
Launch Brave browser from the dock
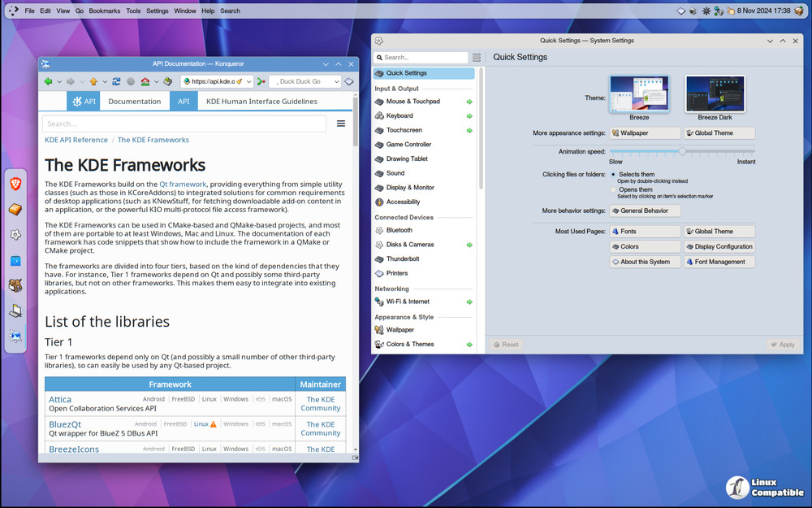(15, 185)
